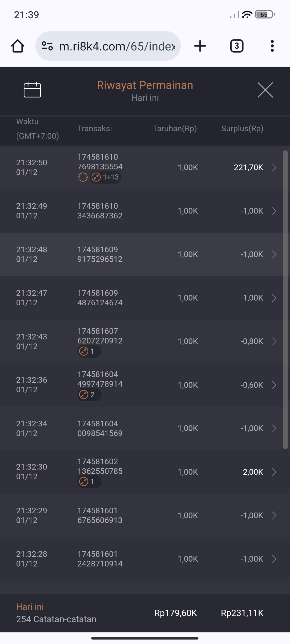Tap the free spin badge on 21:32:36 row
290x644 pixels.
[x=89, y=395]
